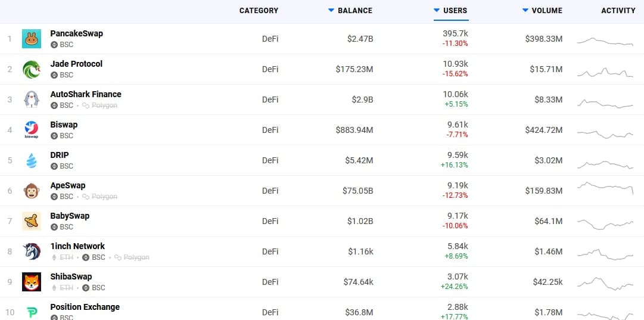Open the Jade Protocol dapp link
Image resolution: width=644 pixels, height=320 pixels.
(x=76, y=64)
